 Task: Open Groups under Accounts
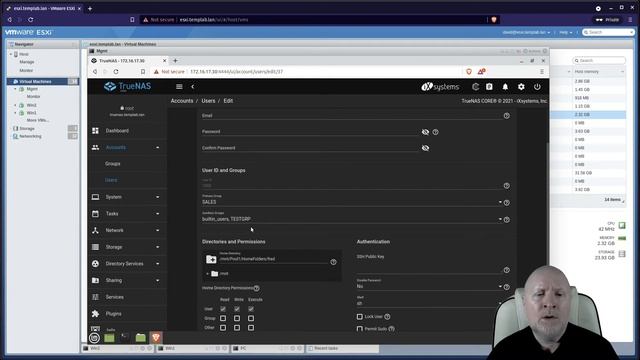click(113, 164)
